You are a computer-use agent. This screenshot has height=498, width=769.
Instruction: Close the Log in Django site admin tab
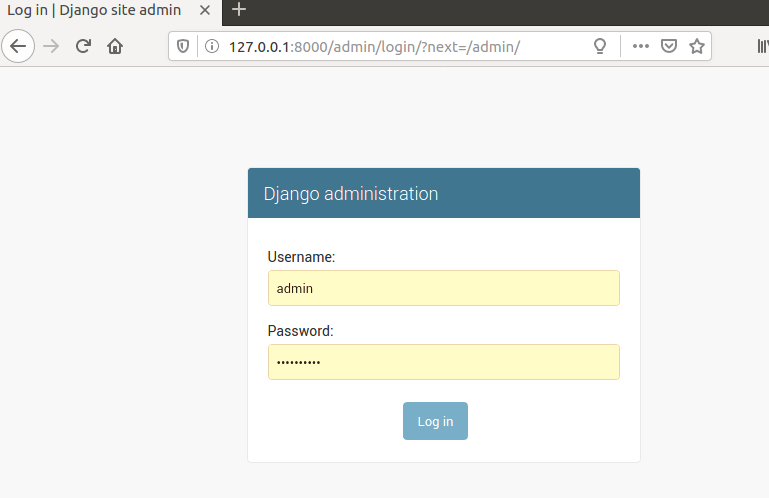pyautogui.click(x=205, y=10)
